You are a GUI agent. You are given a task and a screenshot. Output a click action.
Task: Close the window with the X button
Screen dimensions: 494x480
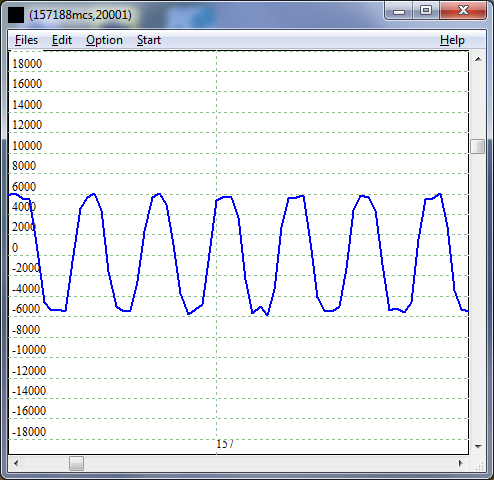[x=463, y=11]
